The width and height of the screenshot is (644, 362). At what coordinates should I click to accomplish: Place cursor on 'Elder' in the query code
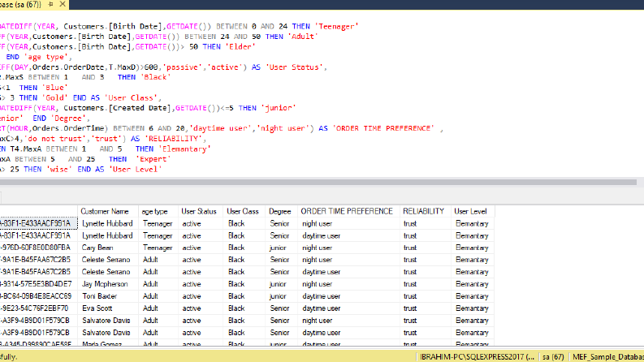coord(240,47)
